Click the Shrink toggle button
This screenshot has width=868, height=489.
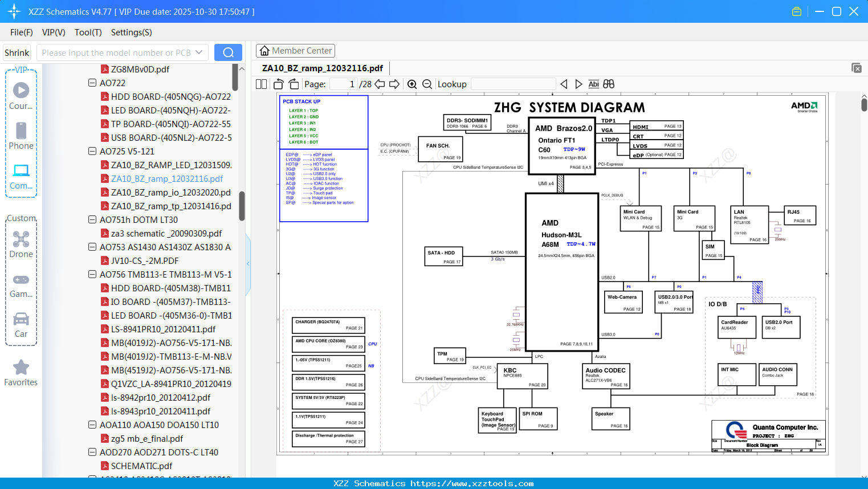[17, 52]
